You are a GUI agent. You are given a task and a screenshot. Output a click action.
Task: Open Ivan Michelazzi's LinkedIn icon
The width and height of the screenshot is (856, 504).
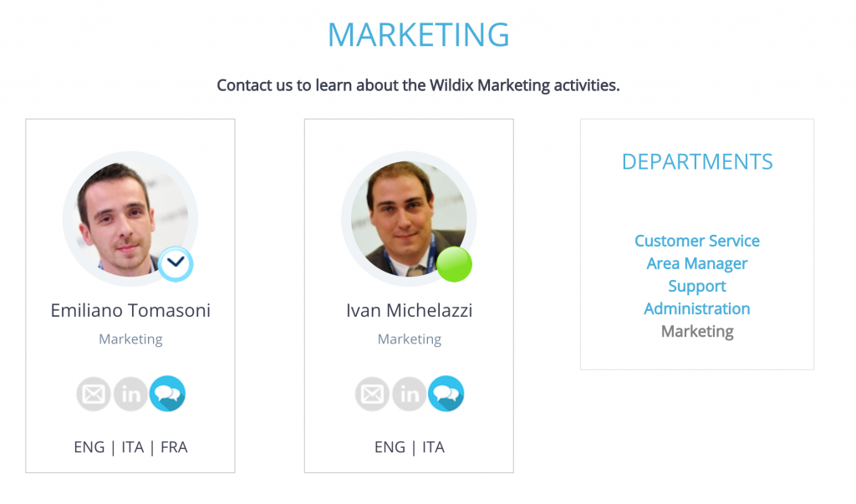click(410, 394)
